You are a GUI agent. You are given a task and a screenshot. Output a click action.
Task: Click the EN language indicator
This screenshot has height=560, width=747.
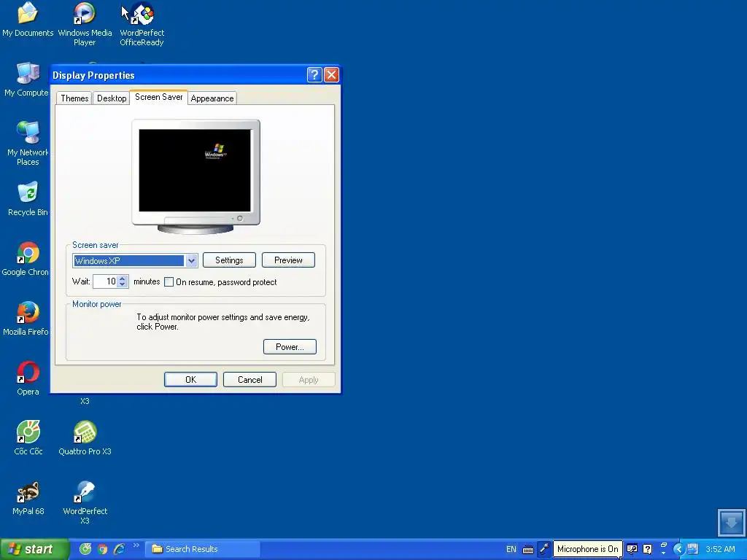click(x=511, y=549)
